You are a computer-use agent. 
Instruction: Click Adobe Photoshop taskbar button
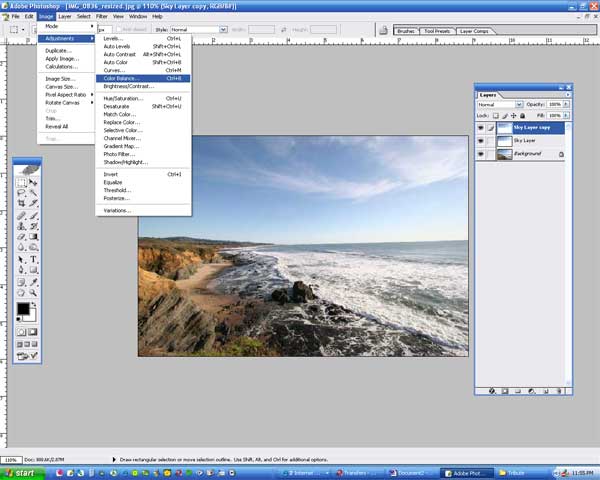pyautogui.click(x=466, y=473)
